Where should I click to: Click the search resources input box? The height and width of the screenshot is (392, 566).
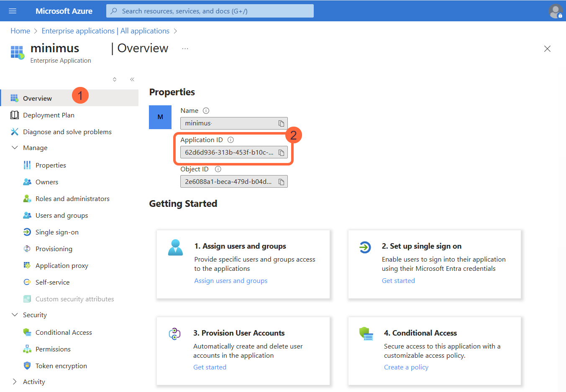pos(210,11)
